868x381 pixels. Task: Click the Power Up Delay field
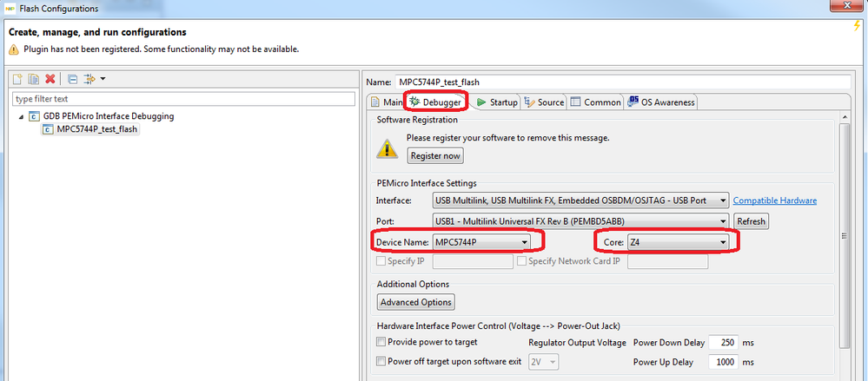723,362
